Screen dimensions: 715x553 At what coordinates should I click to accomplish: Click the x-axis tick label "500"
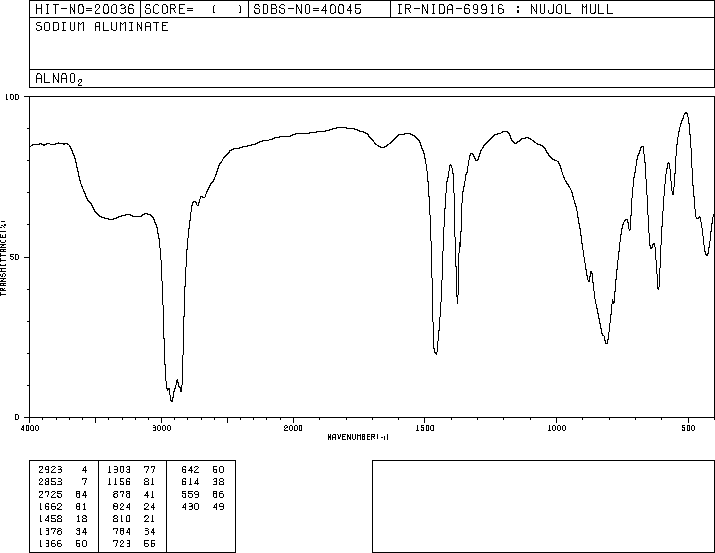(x=688, y=428)
